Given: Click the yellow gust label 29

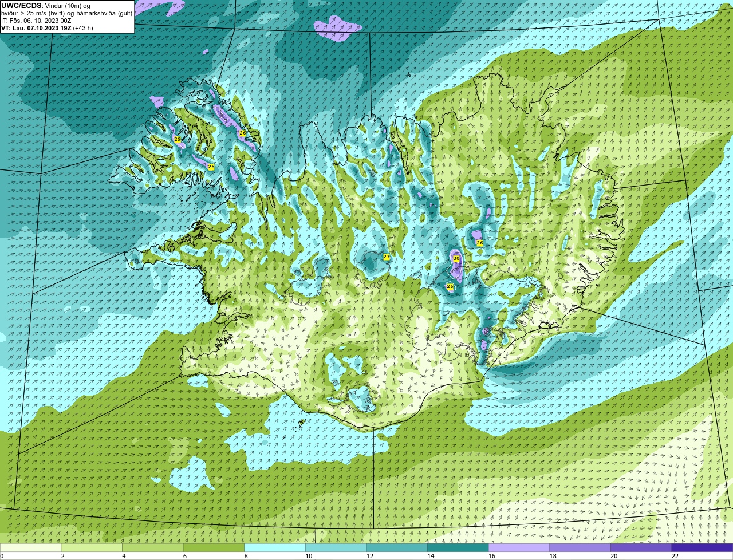Looking at the screenshot, I should (x=177, y=140).
